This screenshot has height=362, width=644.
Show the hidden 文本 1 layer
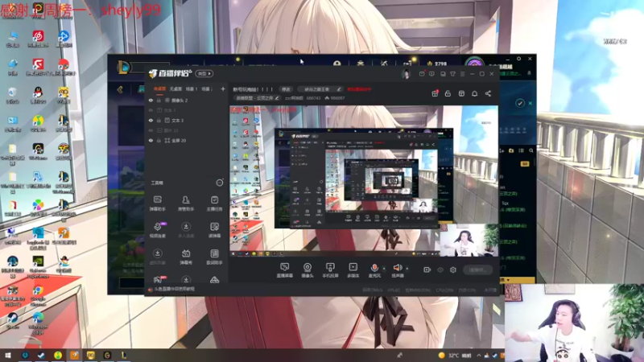[151, 110]
